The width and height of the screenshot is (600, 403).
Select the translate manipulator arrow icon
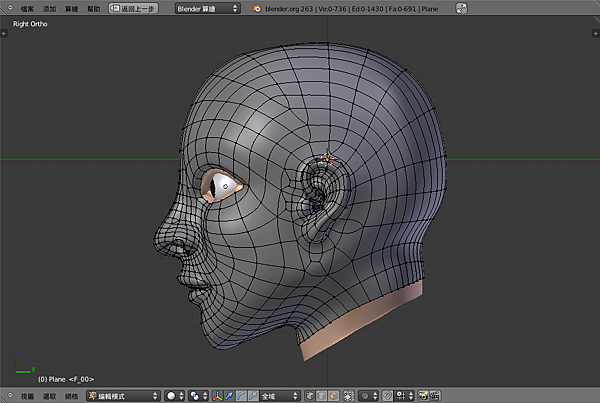coord(229,396)
